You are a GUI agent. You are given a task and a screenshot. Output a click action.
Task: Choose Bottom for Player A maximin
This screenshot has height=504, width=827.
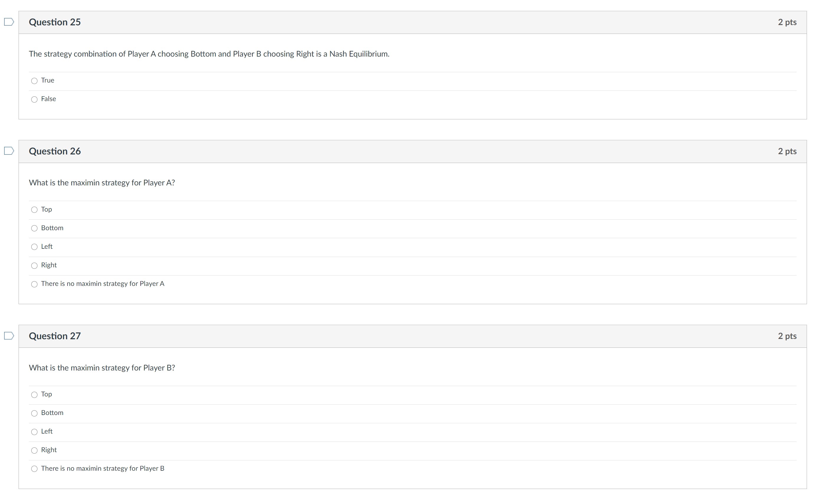click(x=34, y=228)
